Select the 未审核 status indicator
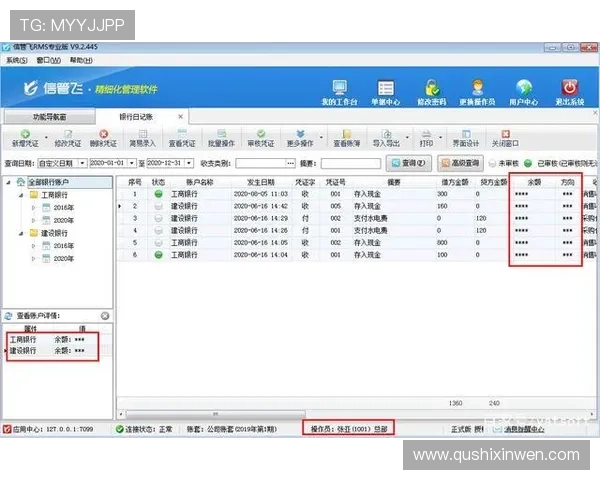600x480 pixels. pyautogui.click(x=492, y=163)
